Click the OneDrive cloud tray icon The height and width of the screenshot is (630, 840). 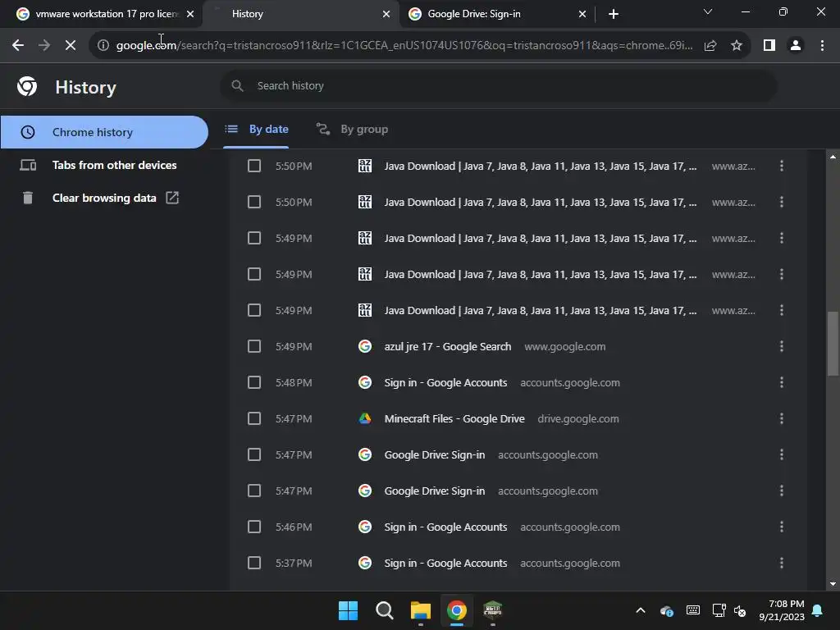(x=667, y=610)
